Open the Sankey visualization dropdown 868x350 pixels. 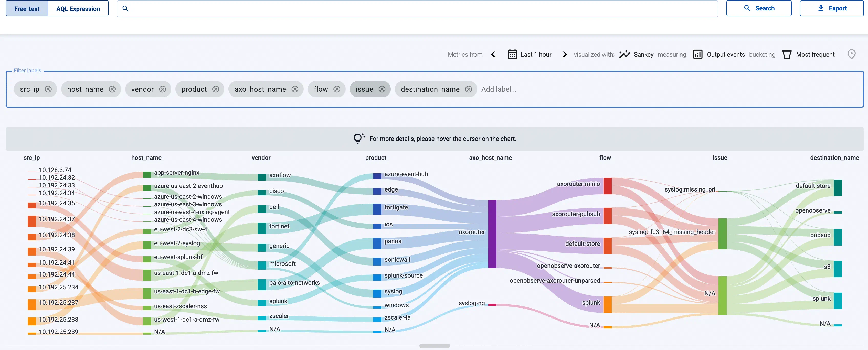[x=644, y=54]
